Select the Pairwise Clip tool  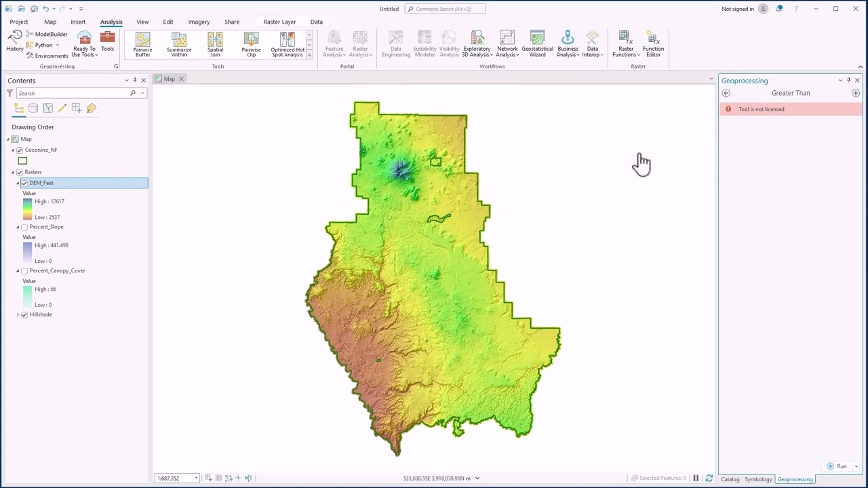coord(251,45)
